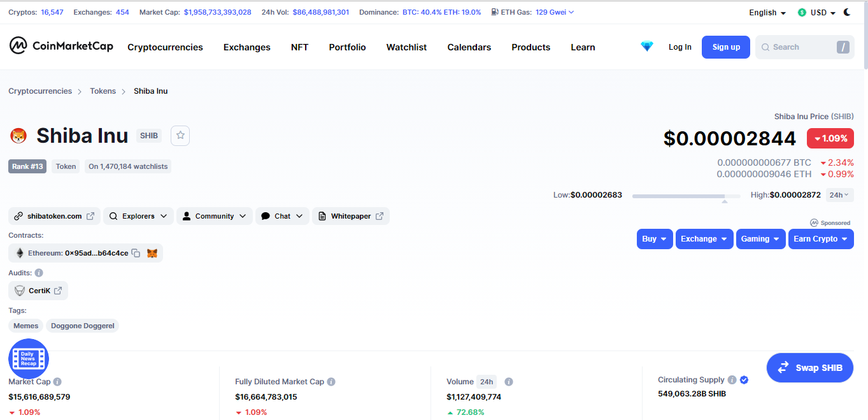
Task: Open the Exchanges menu
Action: [x=247, y=47]
